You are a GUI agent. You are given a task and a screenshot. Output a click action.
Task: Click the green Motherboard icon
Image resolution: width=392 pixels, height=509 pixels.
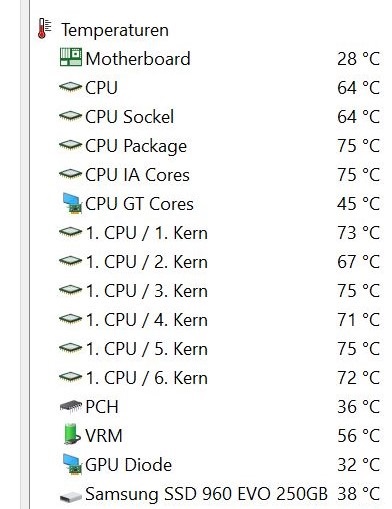[71, 57]
